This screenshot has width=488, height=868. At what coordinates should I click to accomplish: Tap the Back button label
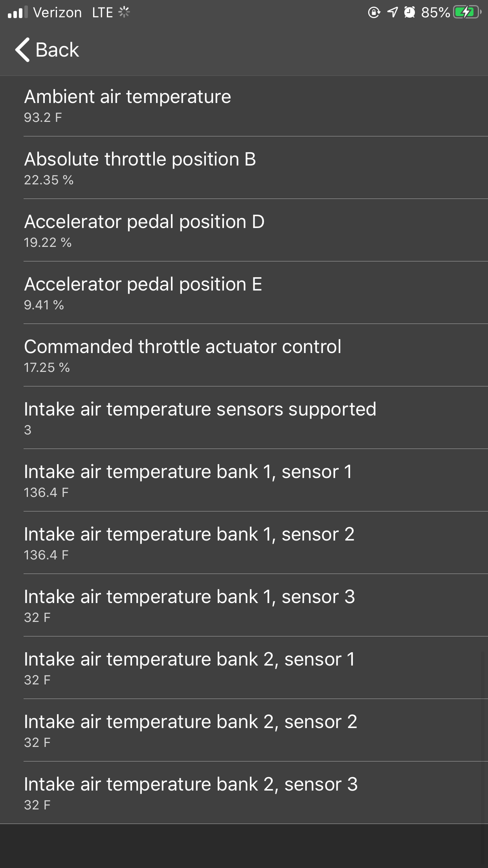pos(57,50)
